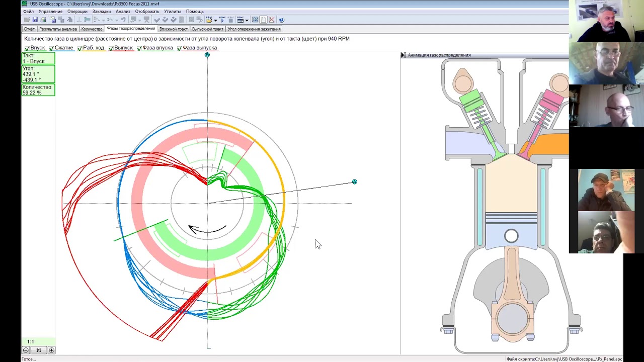Toggle the Раб. ход checkbox

click(79, 48)
